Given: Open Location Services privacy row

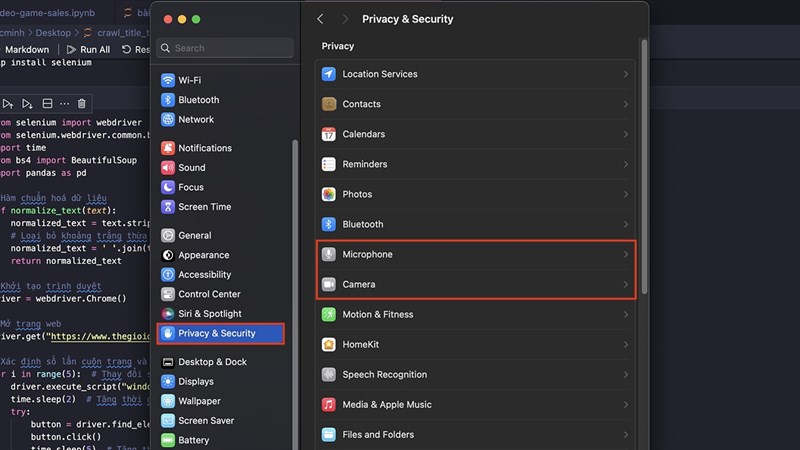Looking at the screenshot, I should 476,74.
